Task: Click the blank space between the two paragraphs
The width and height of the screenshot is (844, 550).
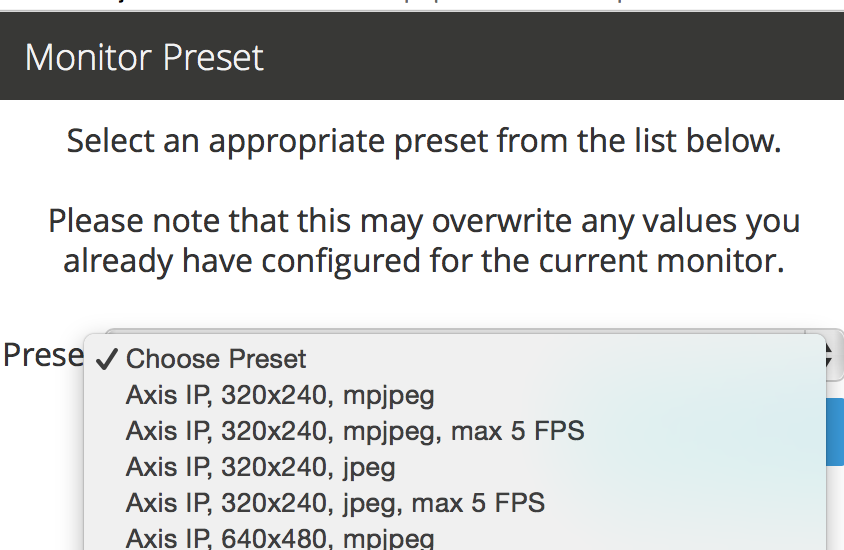Action: 422,181
